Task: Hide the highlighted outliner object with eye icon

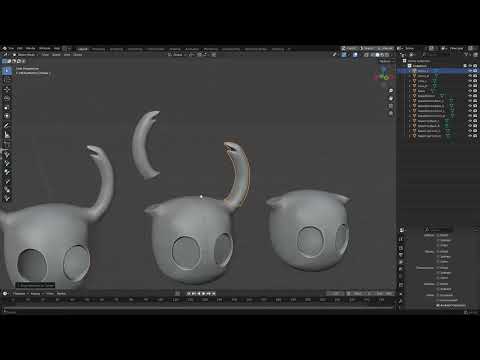Action: tap(470, 71)
